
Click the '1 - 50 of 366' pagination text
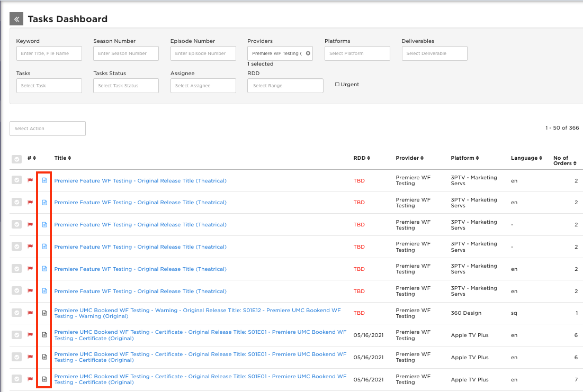click(562, 127)
